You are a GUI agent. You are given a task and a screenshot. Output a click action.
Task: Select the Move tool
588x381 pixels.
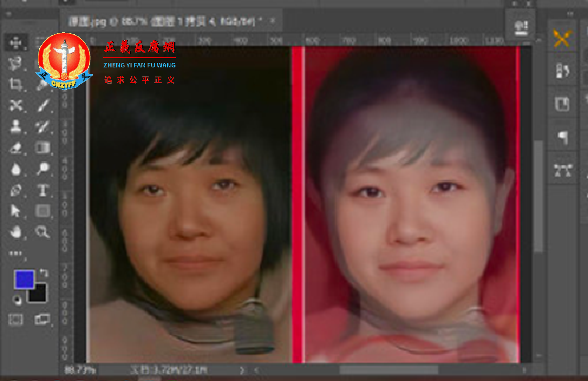point(16,42)
